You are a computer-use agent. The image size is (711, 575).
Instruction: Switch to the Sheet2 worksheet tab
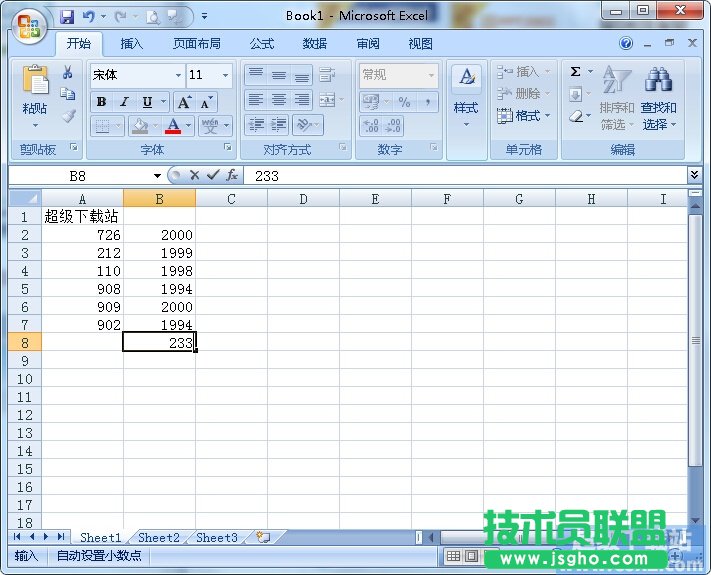click(158, 537)
